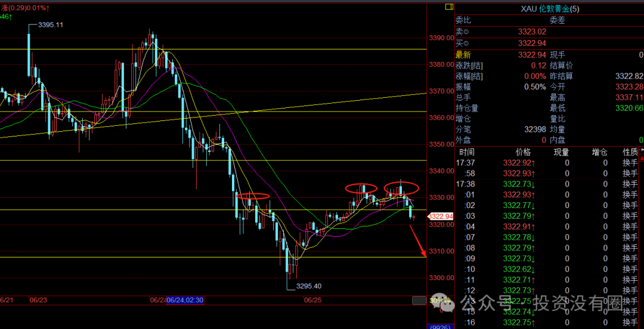Click the 持仓量 label
Screen dimensions: 644x329
[466, 108]
